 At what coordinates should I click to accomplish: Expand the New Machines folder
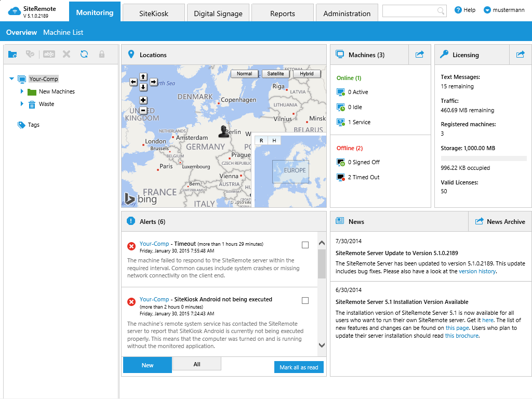(x=22, y=91)
